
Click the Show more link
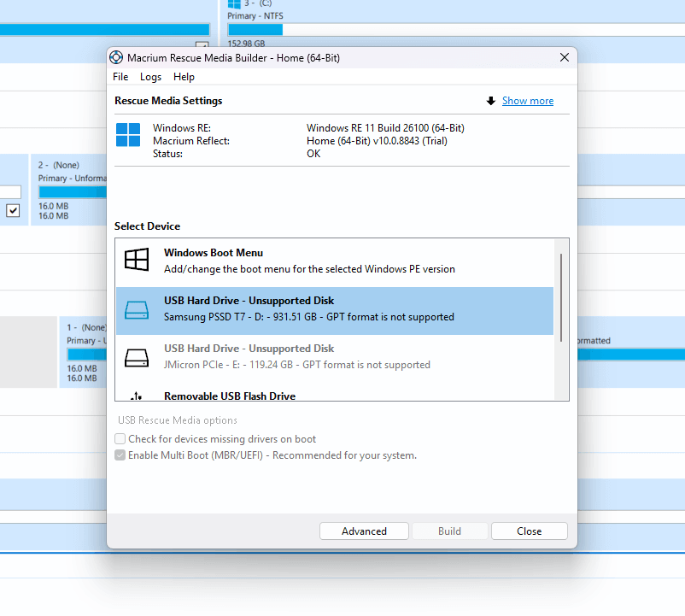point(528,101)
